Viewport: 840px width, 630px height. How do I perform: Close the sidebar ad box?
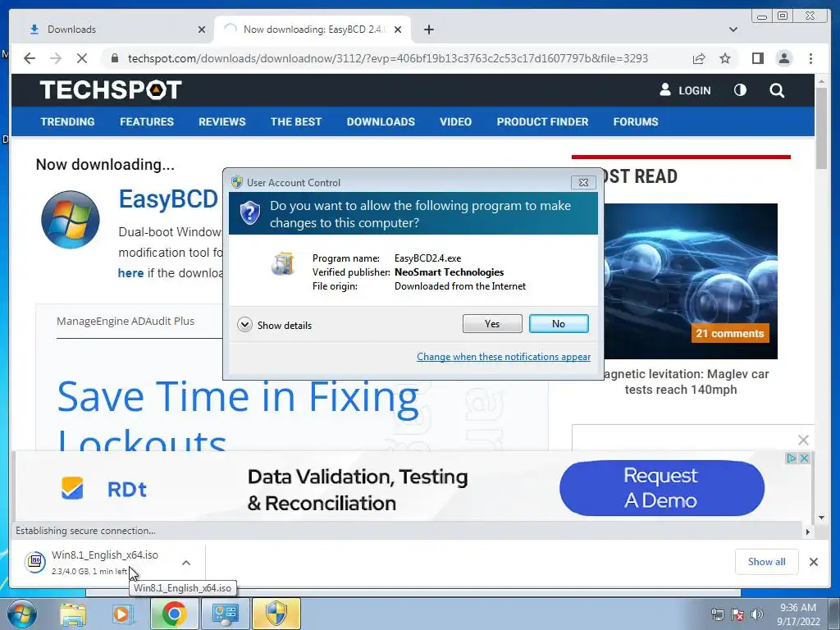(803, 440)
